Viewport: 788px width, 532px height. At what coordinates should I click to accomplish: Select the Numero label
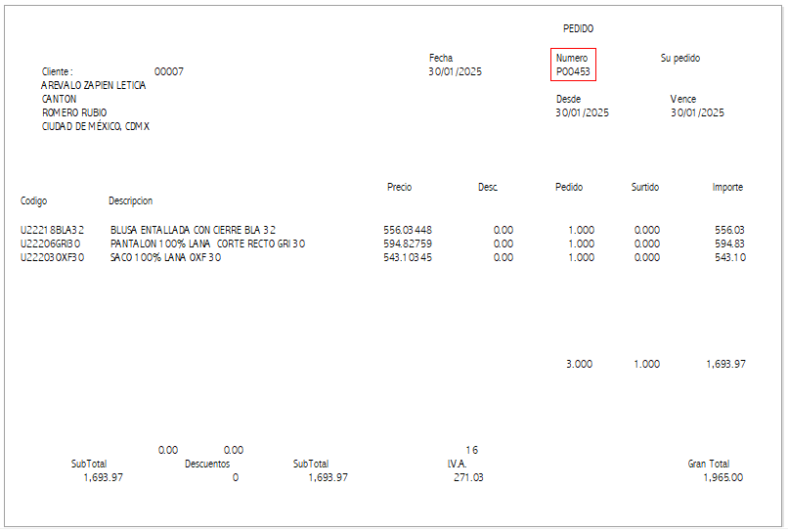coord(571,58)
